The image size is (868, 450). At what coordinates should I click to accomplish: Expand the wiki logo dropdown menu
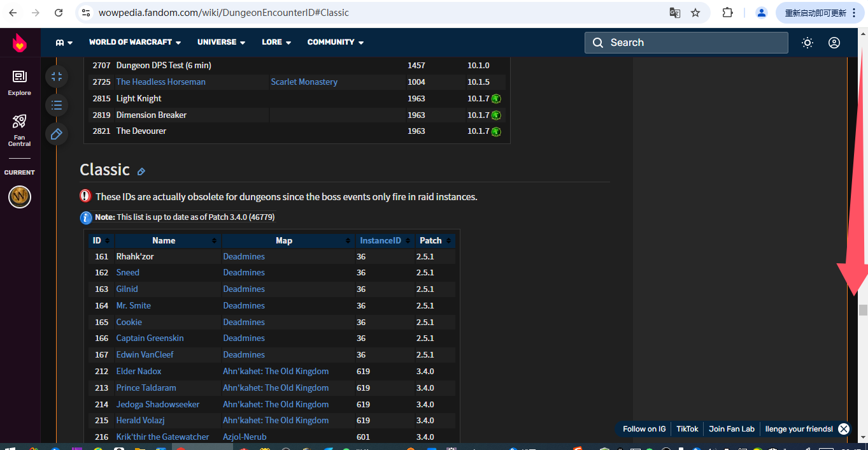coord(64,43)
